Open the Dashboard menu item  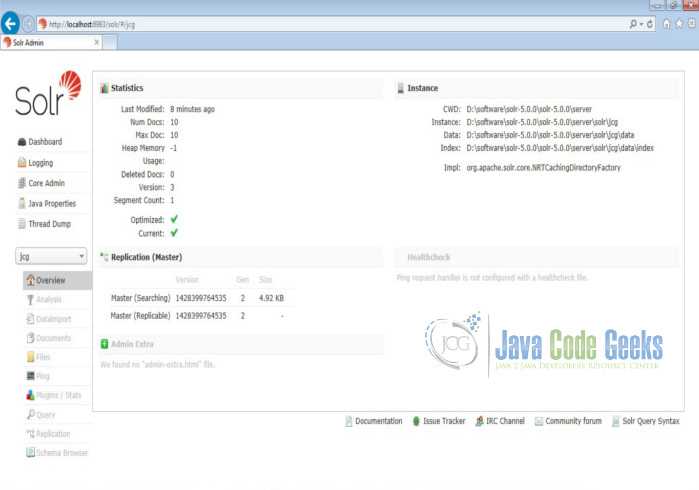coord(45,142)
